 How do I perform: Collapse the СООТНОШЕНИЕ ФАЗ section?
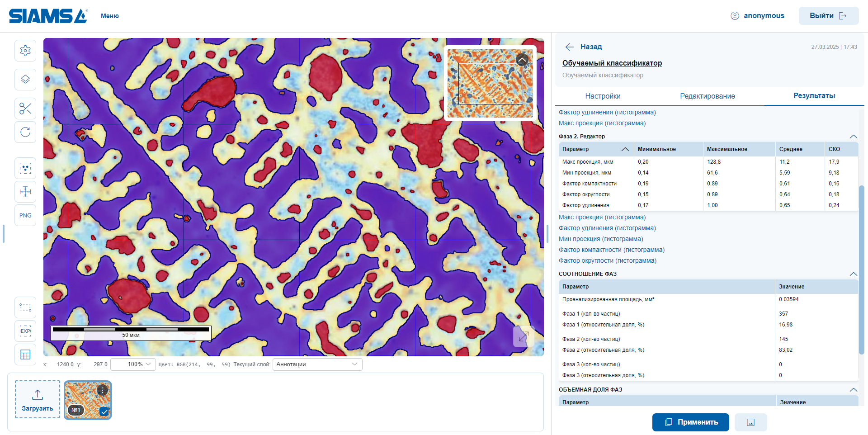853,274
